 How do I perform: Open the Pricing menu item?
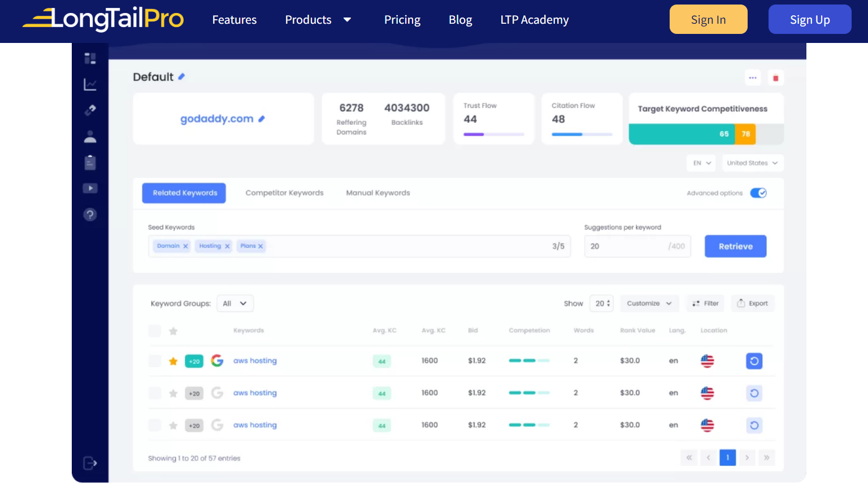tap(402, 20)
